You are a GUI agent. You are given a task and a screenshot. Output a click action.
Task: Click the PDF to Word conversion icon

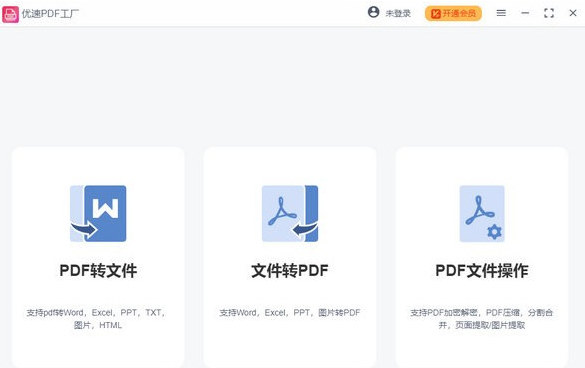pyautogui.click(x=98, y=213)
